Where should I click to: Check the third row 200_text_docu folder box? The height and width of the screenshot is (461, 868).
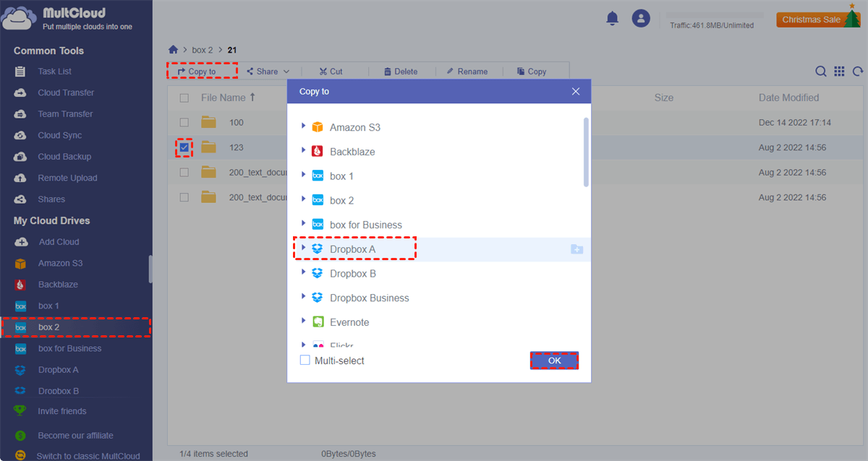(184, 172)
